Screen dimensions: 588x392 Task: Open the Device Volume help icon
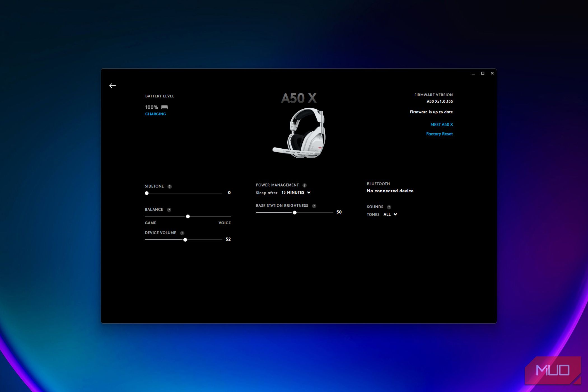(182, 233)
